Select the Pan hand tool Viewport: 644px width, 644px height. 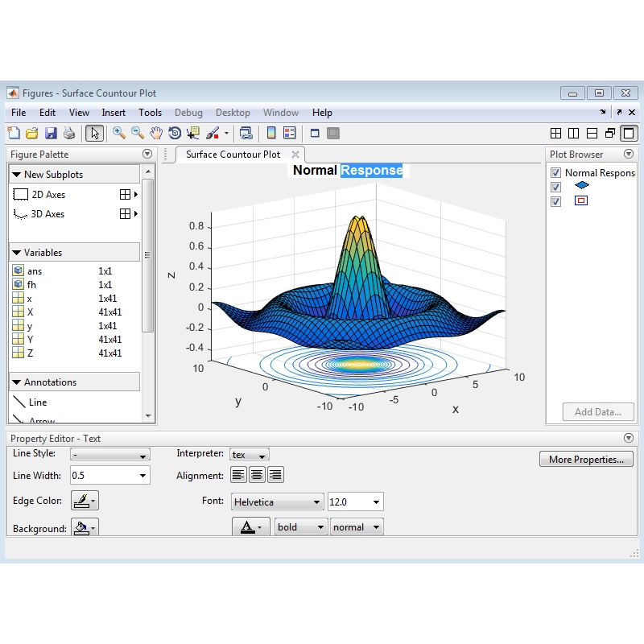click(156, 134)
